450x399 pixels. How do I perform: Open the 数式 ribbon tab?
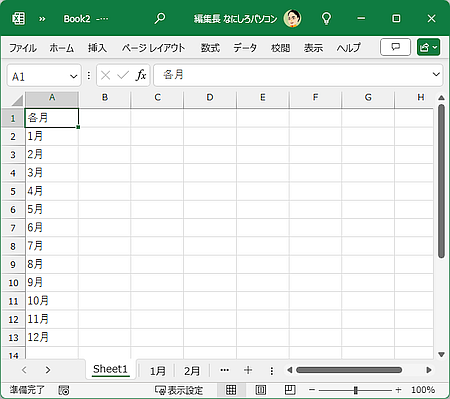click(x=210, y=48)
